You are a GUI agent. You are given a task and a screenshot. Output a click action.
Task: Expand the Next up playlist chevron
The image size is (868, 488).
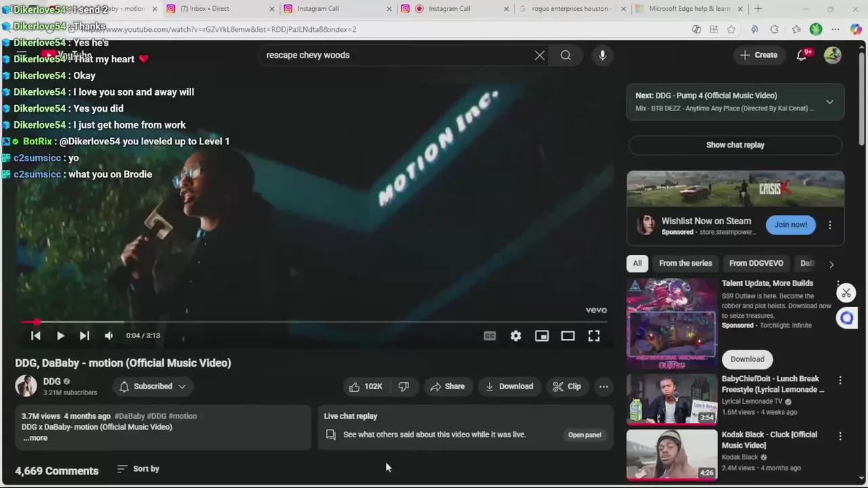coord(829,102)
